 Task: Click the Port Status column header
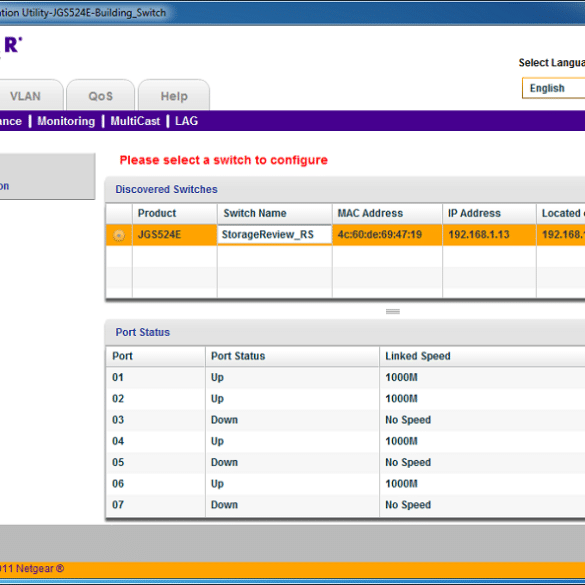[x=292, y=356]
